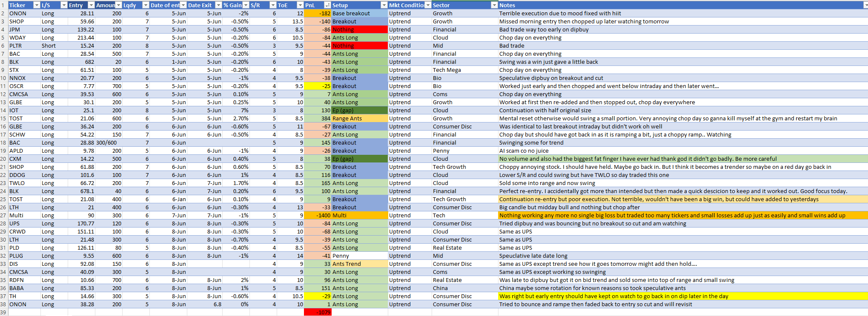The height and width of the screenshot is (316, 868).
Task: Select the JPM ticker cell
Action: coord(24,29)
